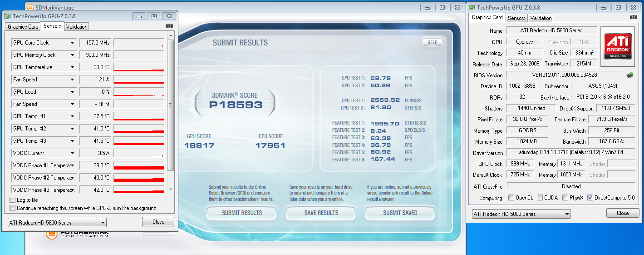
Task: Click the Futuremark Corporation logo
Action: tap(78, 235)
